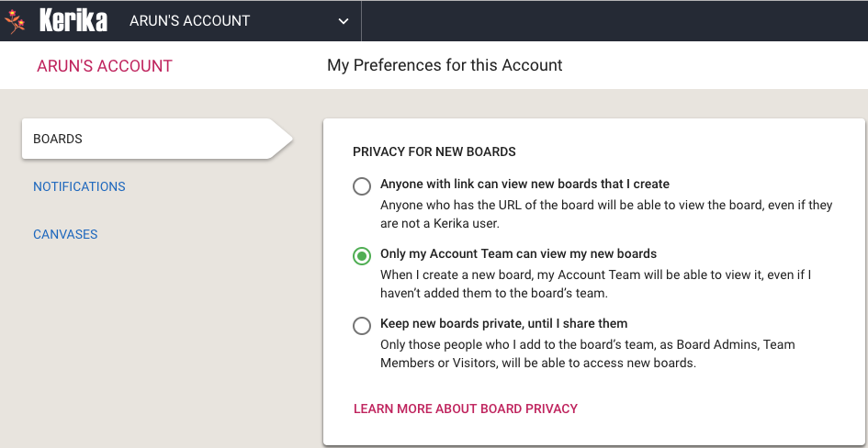Click description about Account Team viewing
The width and height of the screenshot is (868, 448).
coord(595,285)
